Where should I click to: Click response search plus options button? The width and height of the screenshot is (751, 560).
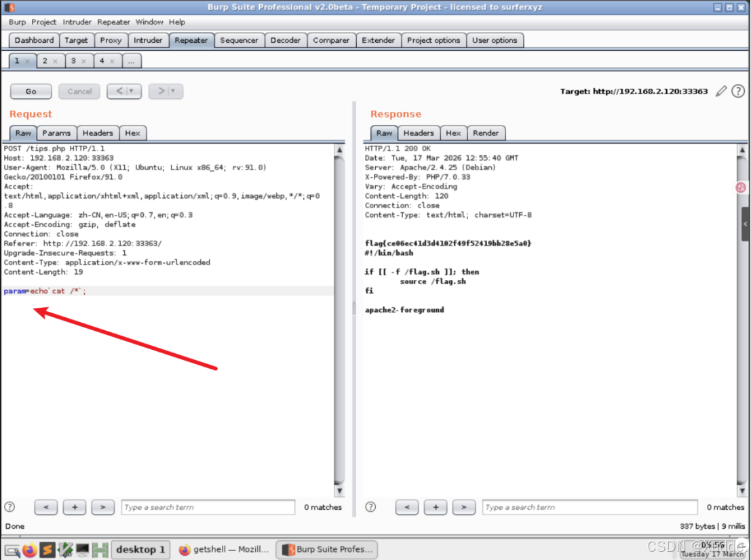coord(436,507)
